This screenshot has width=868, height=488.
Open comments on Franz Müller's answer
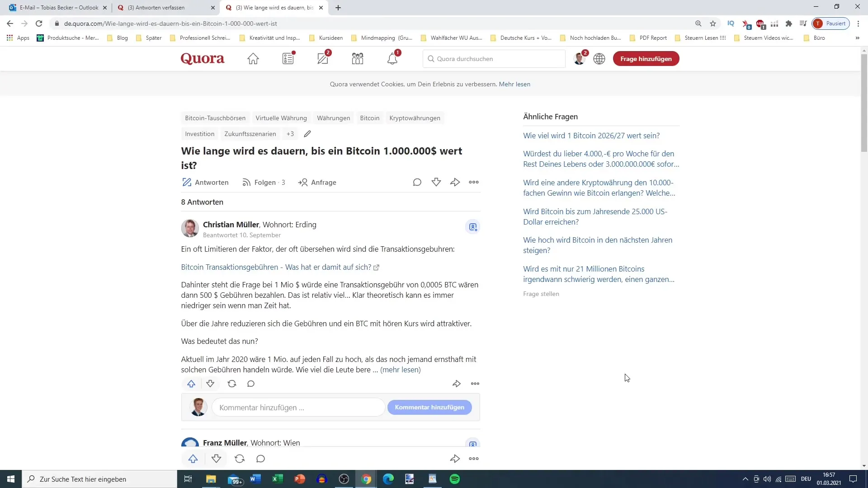pos(260,459)
